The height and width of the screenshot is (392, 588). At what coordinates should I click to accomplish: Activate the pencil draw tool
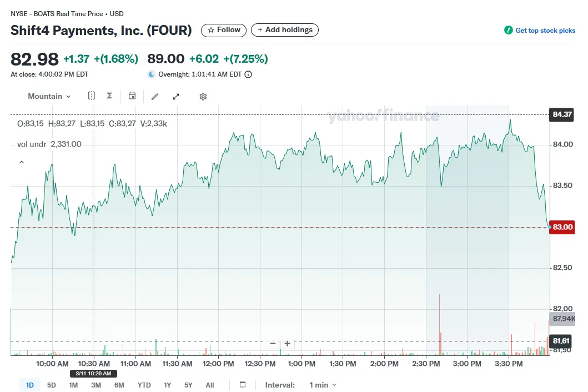tap(155, 97)
